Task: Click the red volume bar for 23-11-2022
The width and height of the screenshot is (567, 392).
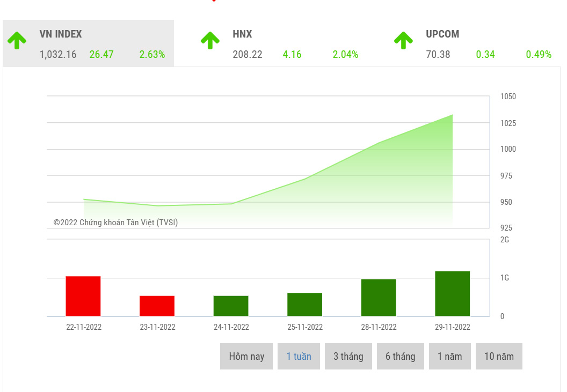Action: 157,306
